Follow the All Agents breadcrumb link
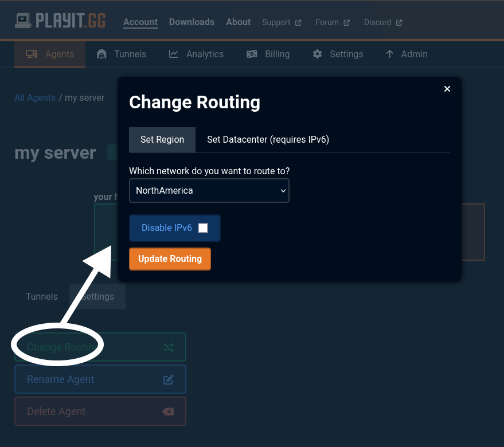 click(35, 97)
